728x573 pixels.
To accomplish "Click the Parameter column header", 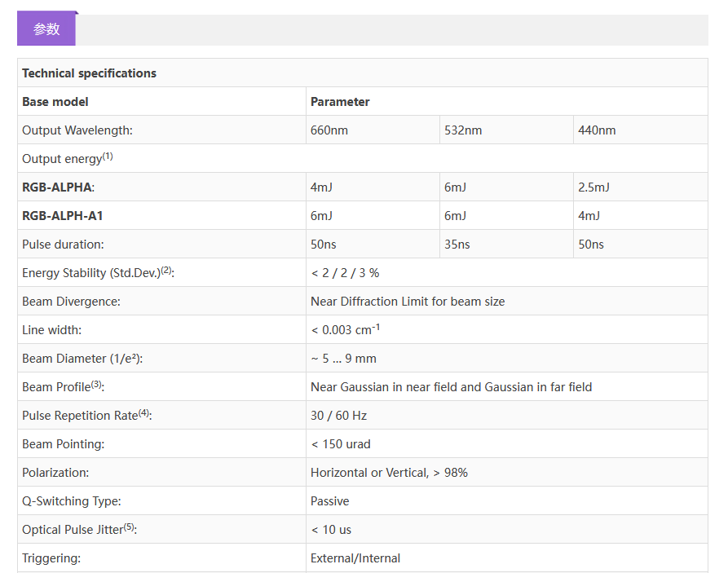I will coord(340,102).
